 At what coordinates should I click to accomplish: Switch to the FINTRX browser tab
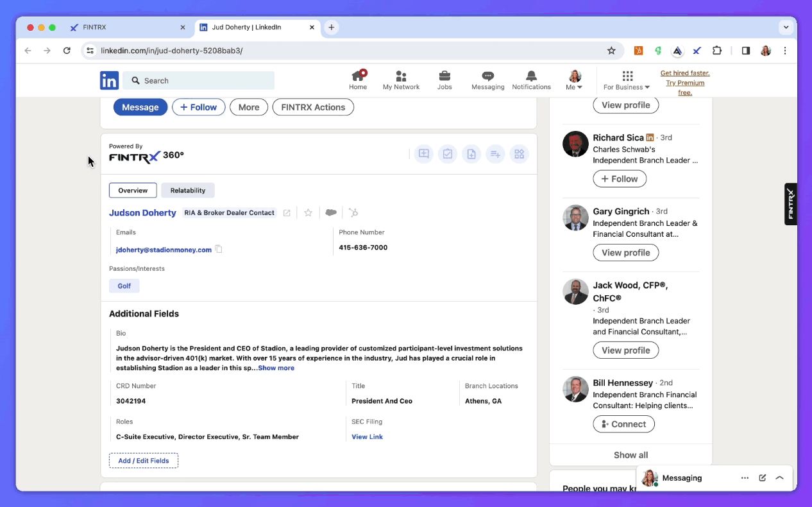pyautogui.click(x=128, y=28)
